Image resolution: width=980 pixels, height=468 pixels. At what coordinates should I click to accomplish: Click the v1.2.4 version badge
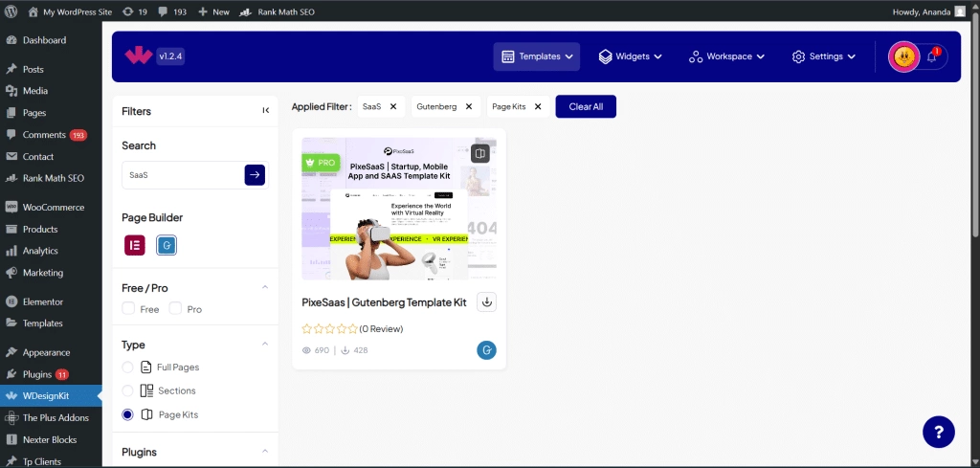click(170, 56)
